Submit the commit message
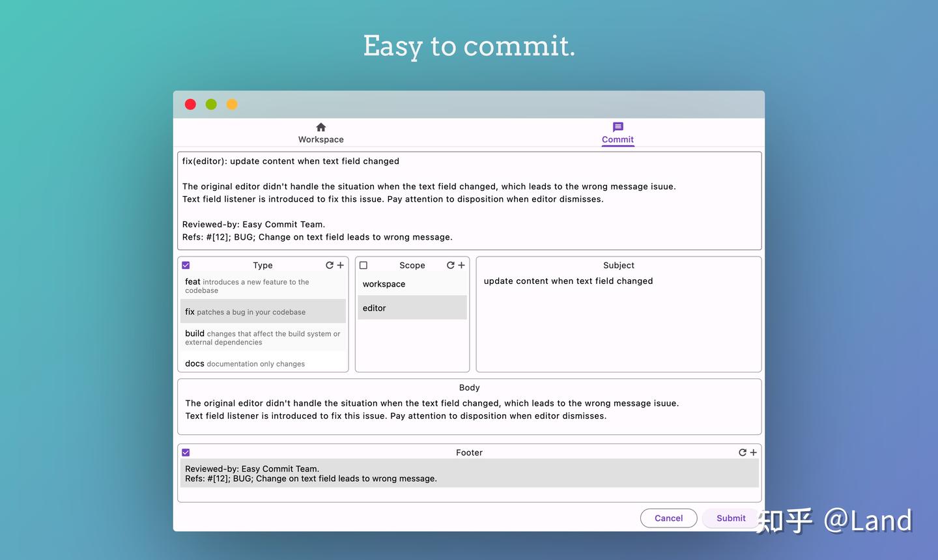Viewport: 938px width, 560px height. tap(730, 518)
